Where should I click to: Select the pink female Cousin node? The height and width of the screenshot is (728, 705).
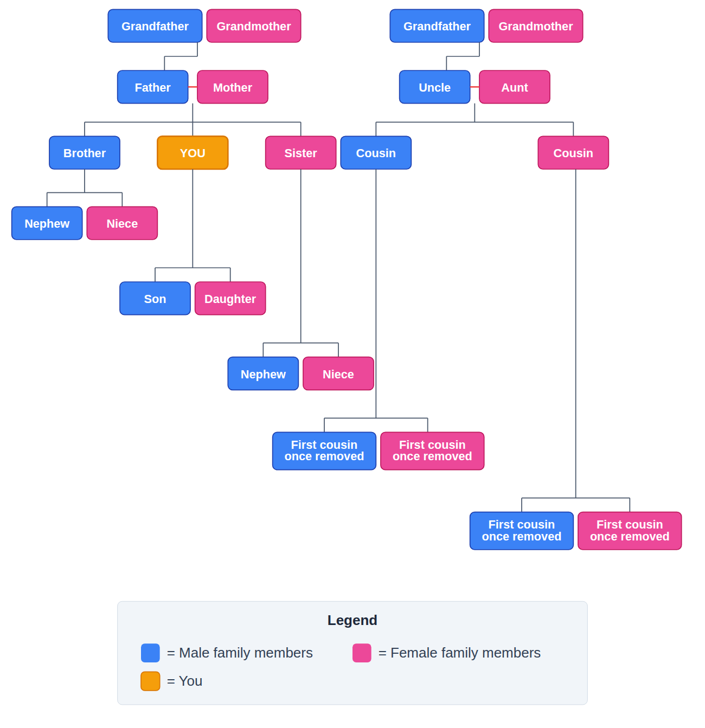point(573,153)
